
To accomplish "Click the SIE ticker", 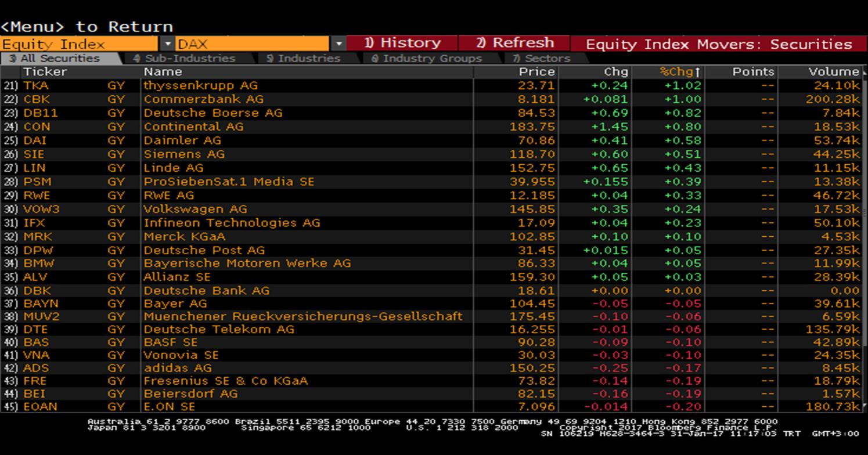I will tap(34, 154).
